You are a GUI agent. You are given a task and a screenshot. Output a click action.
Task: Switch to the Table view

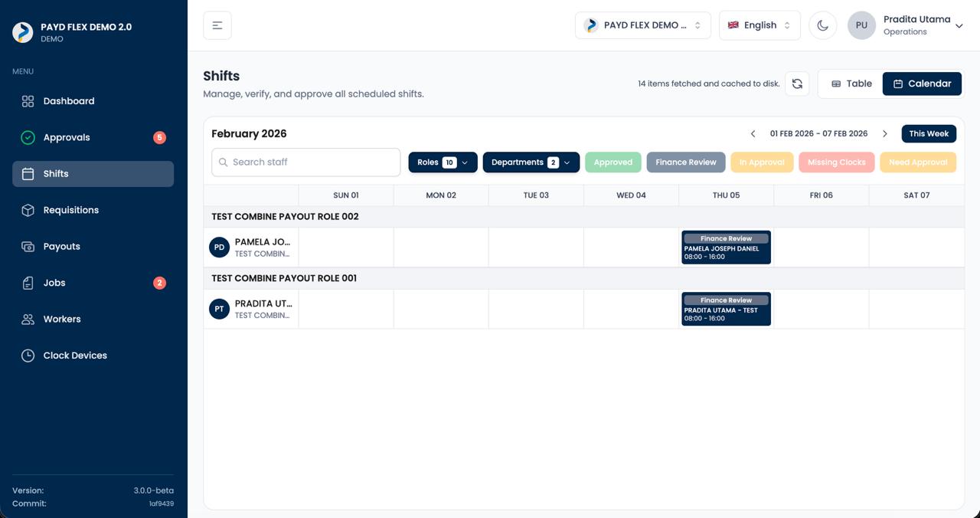click(x=851, y=83)
